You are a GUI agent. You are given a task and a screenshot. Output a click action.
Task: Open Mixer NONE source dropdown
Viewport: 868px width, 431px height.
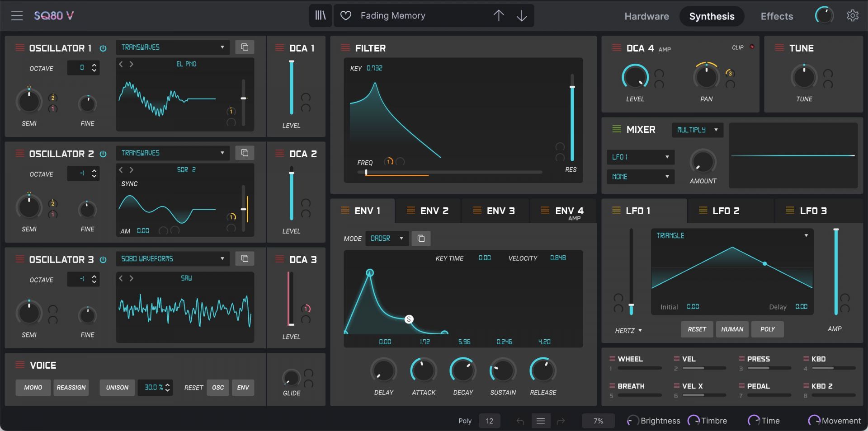640,177
